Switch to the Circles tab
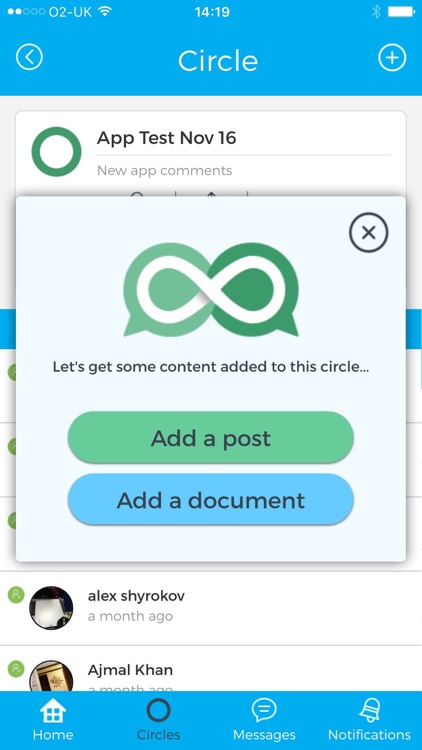The height and width of the screenshot is (750, 422). point(158,720)
